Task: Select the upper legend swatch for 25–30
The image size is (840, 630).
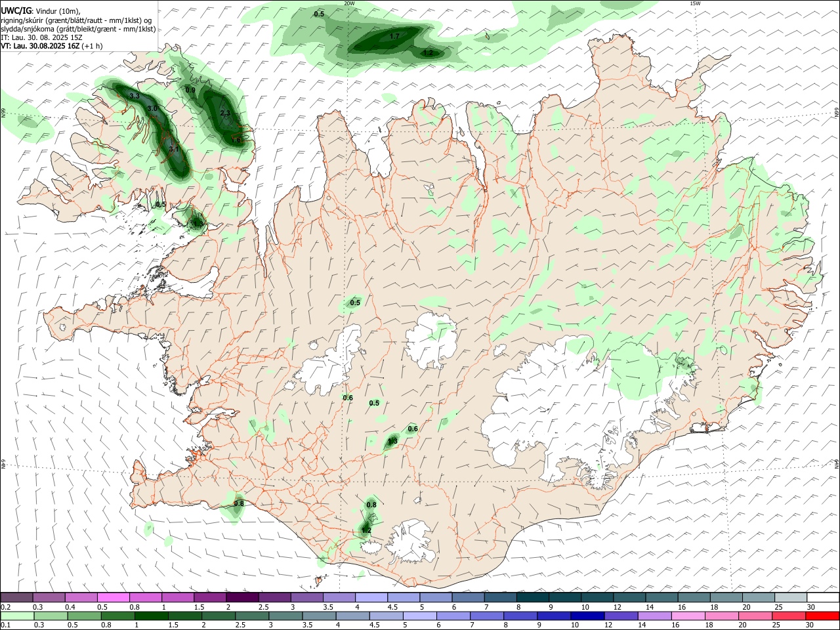Action: [789, 597]
